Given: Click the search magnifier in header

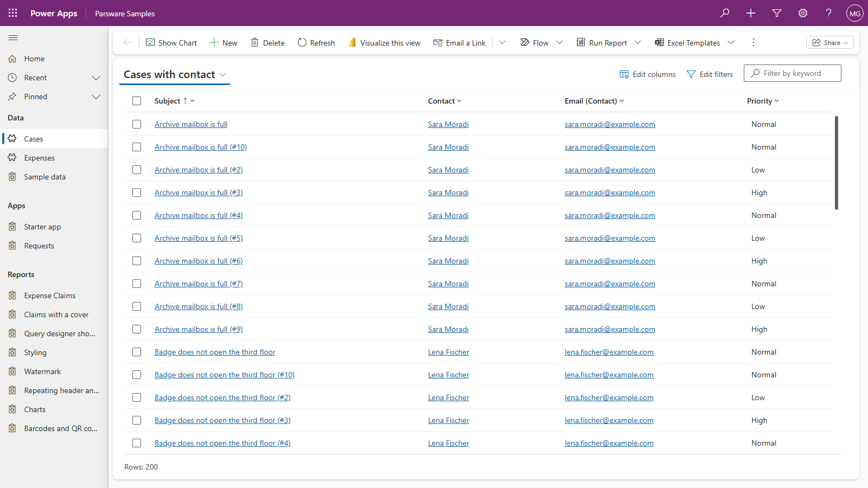Looking at the screenshot, I should pos(725,13).
